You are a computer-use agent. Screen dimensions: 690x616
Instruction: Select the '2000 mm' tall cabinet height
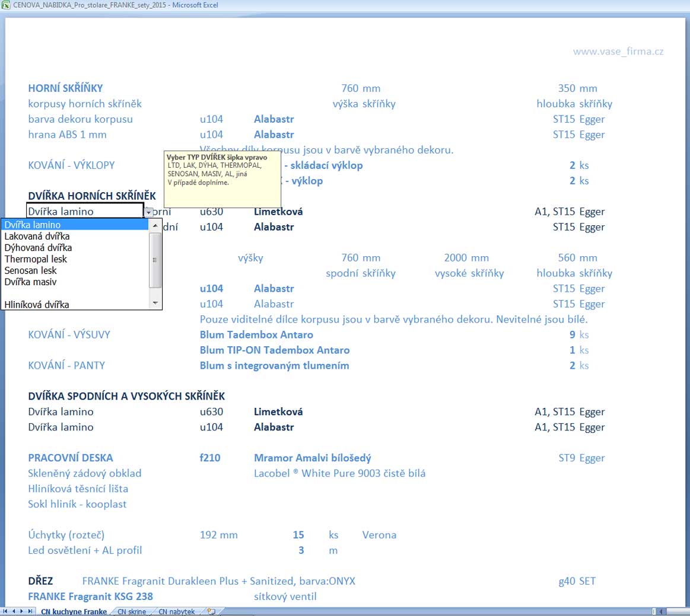(x=466, y=258)
